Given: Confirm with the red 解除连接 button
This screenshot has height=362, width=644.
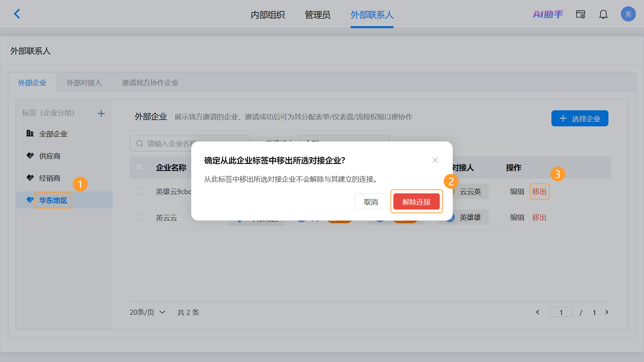Looking at the screenshot, I should click(416, 202).
